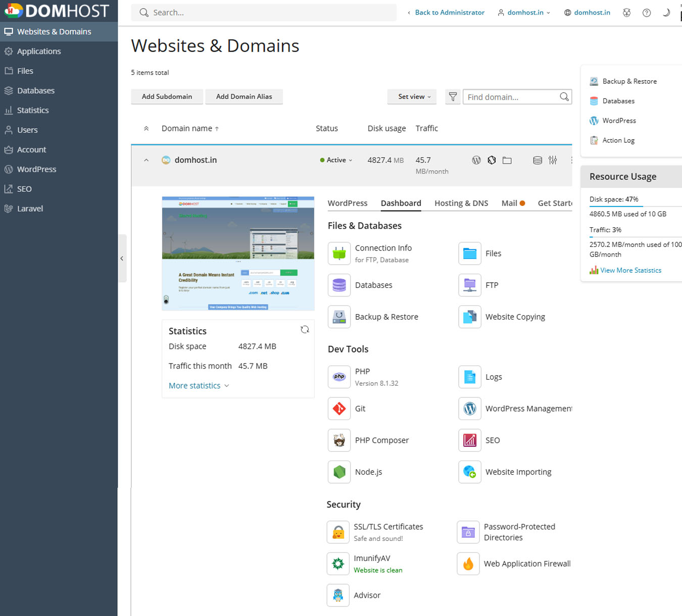Open databases icon in domhost.in row

538,160
